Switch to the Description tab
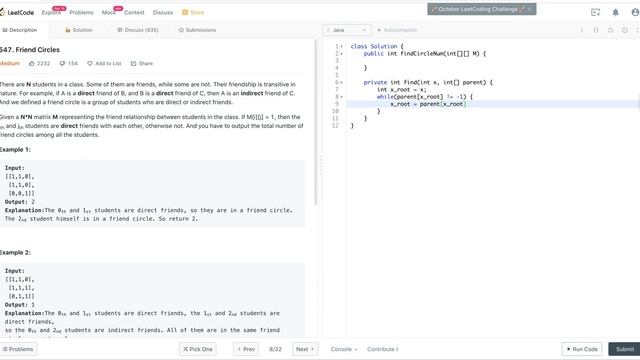The height and width of the screenshot is (360, 640). [20, 30]
